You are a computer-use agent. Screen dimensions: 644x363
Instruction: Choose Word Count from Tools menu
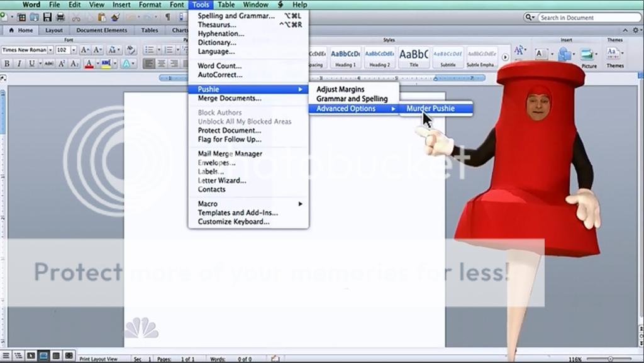(x=219, y=65)
